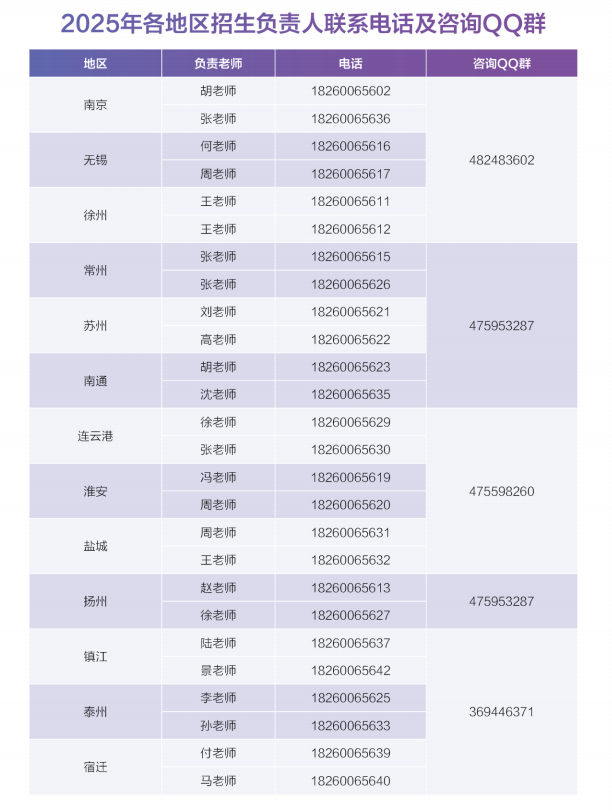Select teacher 刘老师 in the 苏州 row
This screenshot has height=811, width=612.
pyautogui.click(x=218, y=312)
